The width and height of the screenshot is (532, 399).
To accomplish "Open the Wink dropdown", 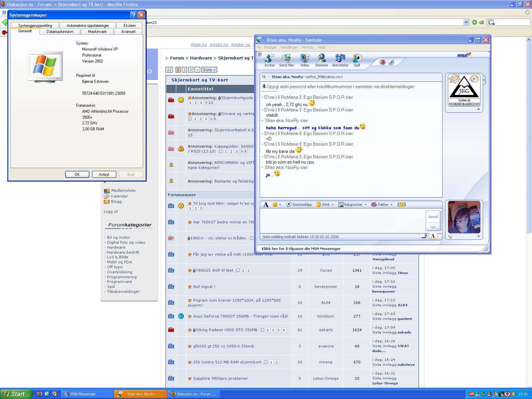I will click(x=332, y=205).
